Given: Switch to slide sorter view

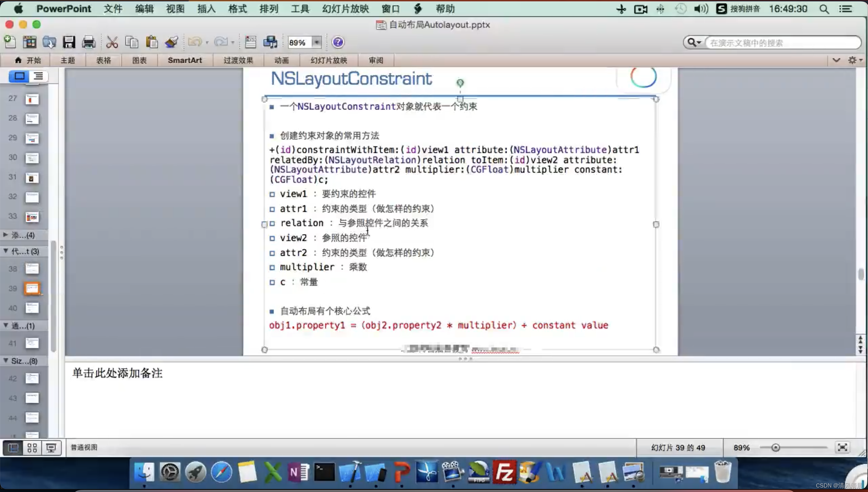Looking at the screenshot, I should 32,448.
